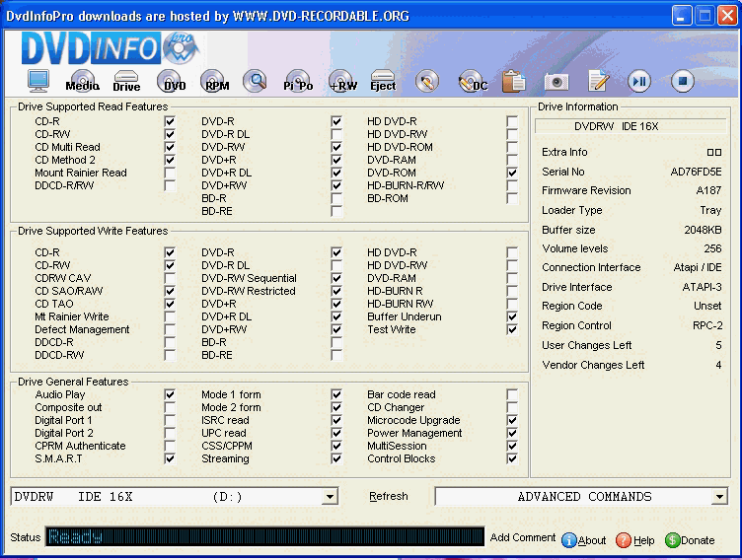This screenshot has height=560, width=742.
Task: Toggle the S.M.A.R.T checkbox
Action: click(x=170, y=458)
